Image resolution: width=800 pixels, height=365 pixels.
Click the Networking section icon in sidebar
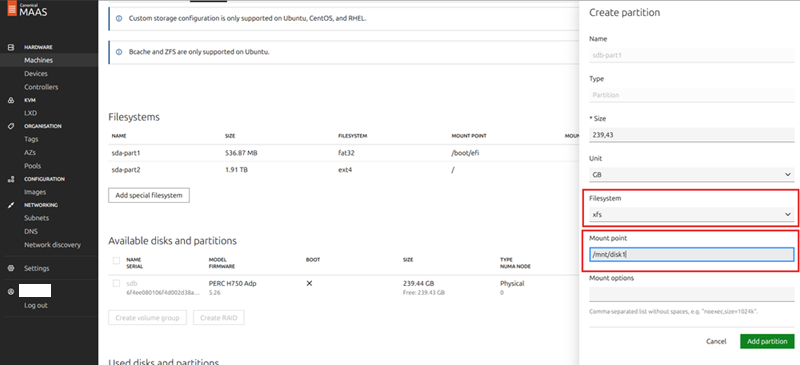coord(11,205)
